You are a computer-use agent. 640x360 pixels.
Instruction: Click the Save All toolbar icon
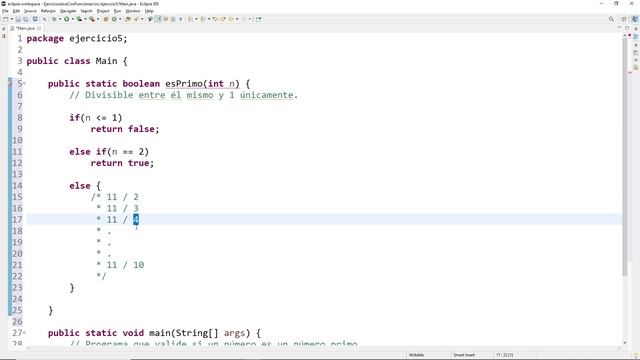pyautogui.click(x=26, y=19)
